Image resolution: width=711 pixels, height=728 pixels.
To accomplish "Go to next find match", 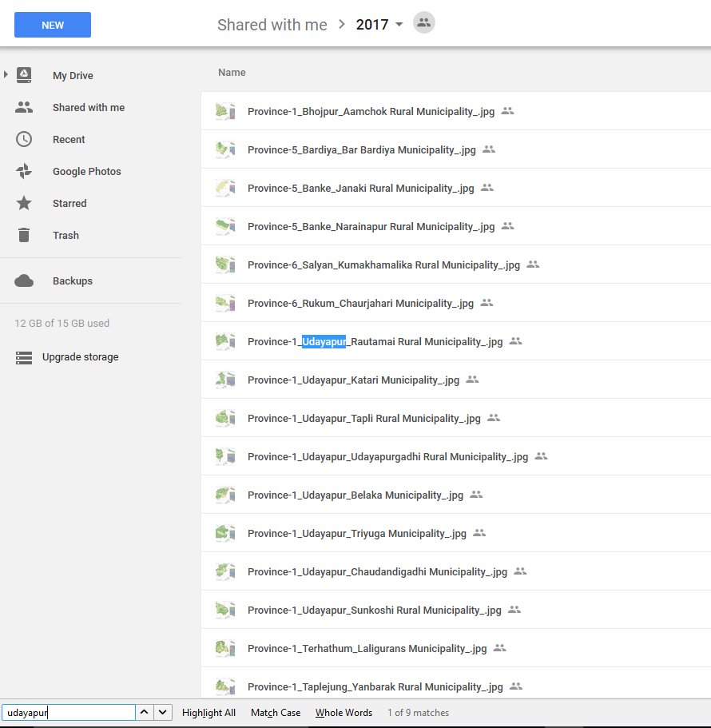I will [x=162, y=712].
